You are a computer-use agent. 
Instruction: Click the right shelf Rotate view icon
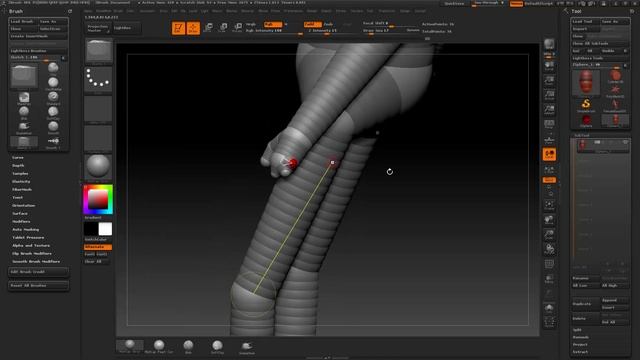point(549,249)
